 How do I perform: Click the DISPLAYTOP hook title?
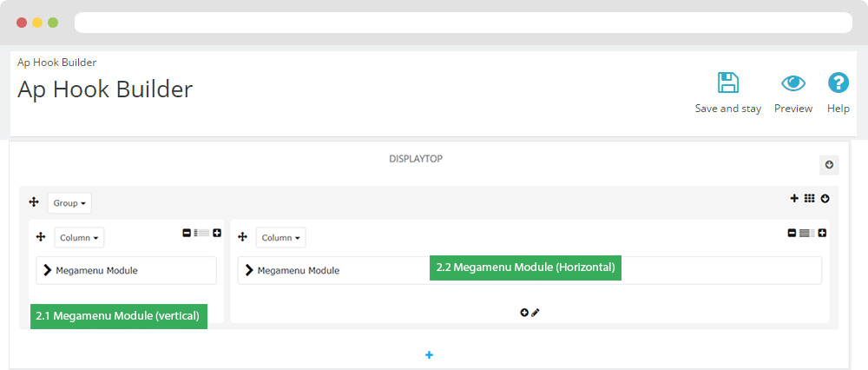pos(416,159)
